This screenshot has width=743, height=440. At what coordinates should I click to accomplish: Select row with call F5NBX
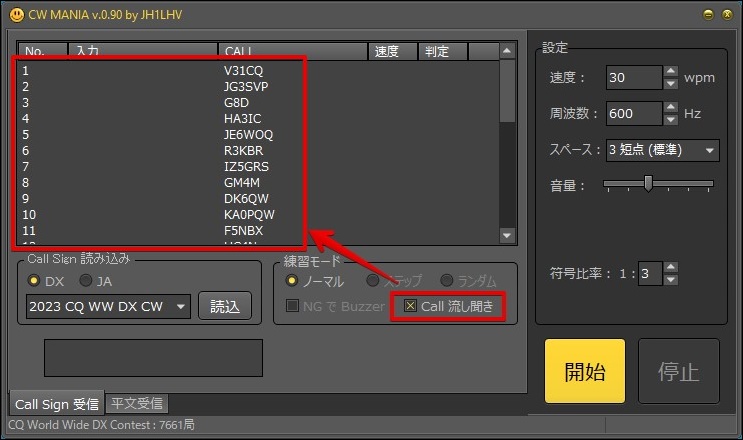pos(259,231)
